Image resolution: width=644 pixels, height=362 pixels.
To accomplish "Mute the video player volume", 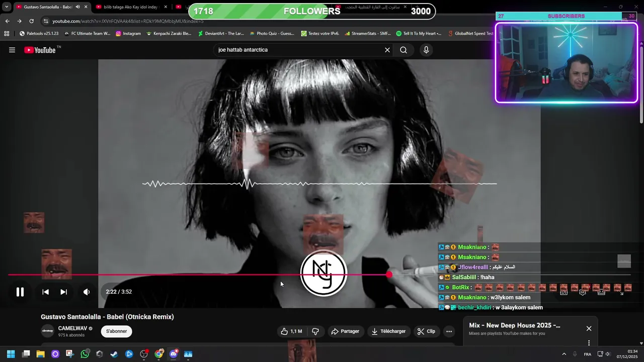I will (87, 292).
